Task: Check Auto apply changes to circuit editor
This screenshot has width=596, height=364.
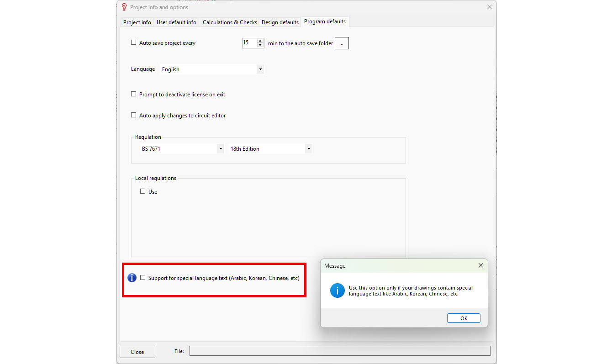Action: (134, 115)
